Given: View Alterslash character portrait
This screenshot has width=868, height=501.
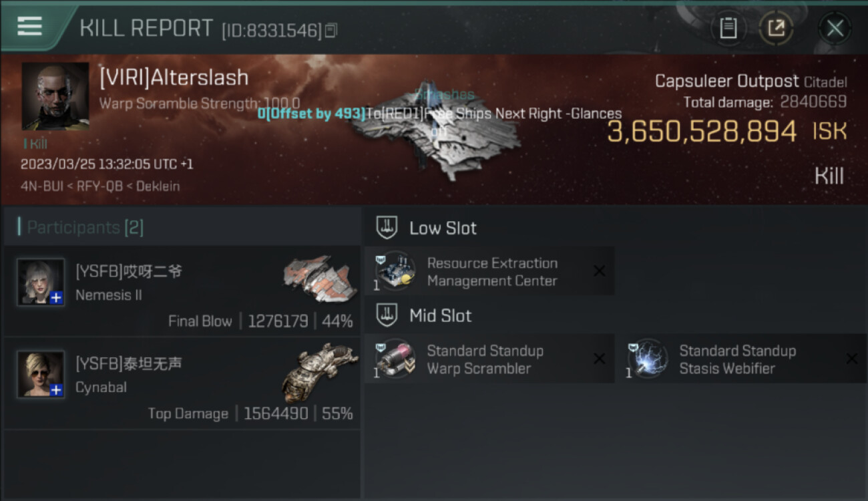Looking at the screenshot, I should point(55,96).
